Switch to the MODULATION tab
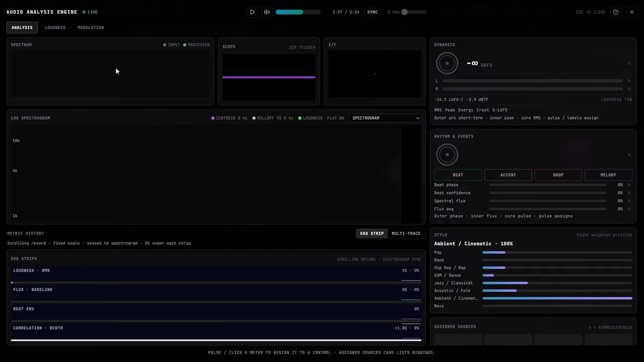The height and width of the screenshot is (362, 644). point(91,28)
